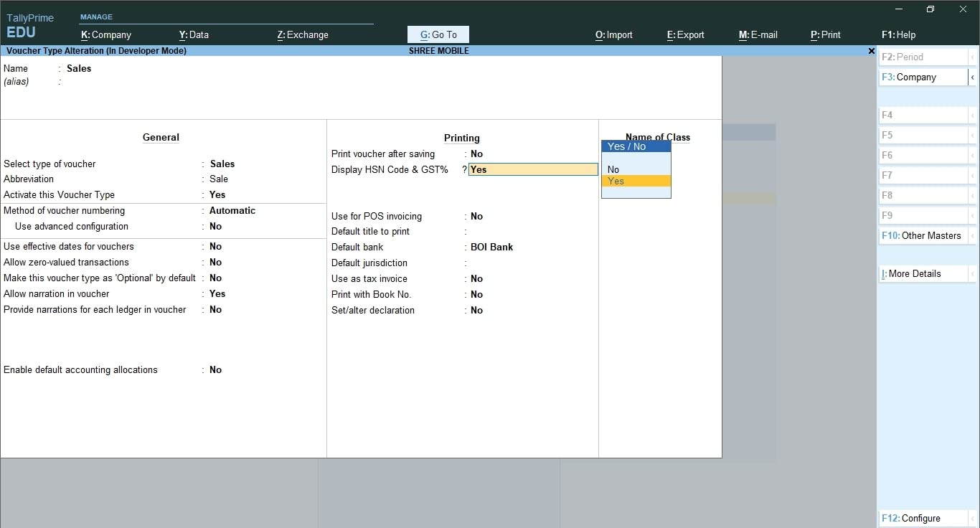The width and height of the screenshot is (980, 528).
Task: Open the Data menu
Action: (x=194, y=34)
